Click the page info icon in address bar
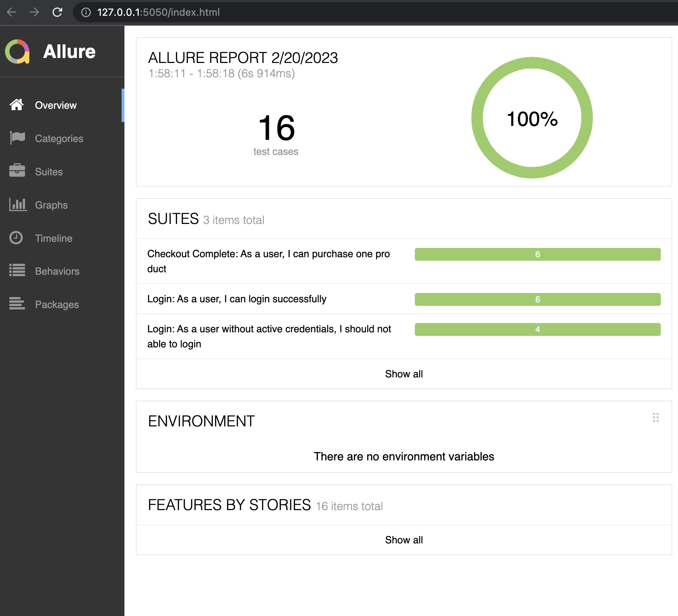Screen dimensions: 678x616 pos(85,12)
